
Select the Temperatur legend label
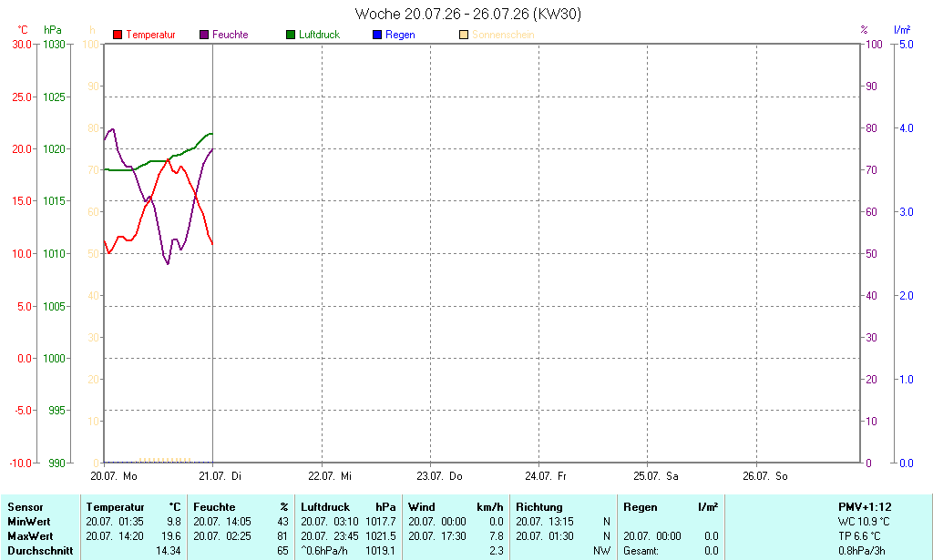(150, 35)
